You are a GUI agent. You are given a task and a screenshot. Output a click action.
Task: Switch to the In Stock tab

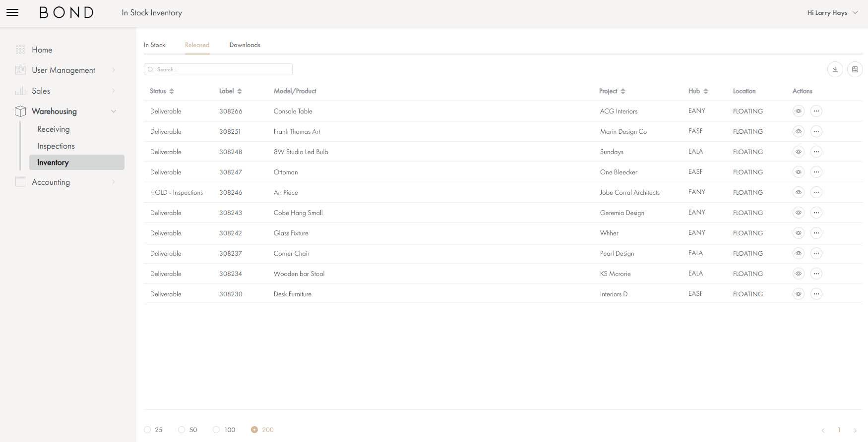pyautogui.click(x=154, y=45)
